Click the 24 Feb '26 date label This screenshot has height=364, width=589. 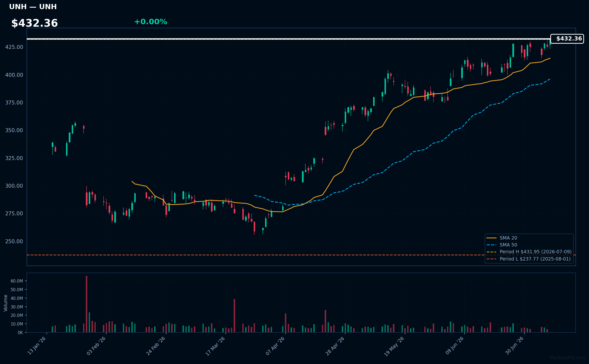tap(156, 346)
